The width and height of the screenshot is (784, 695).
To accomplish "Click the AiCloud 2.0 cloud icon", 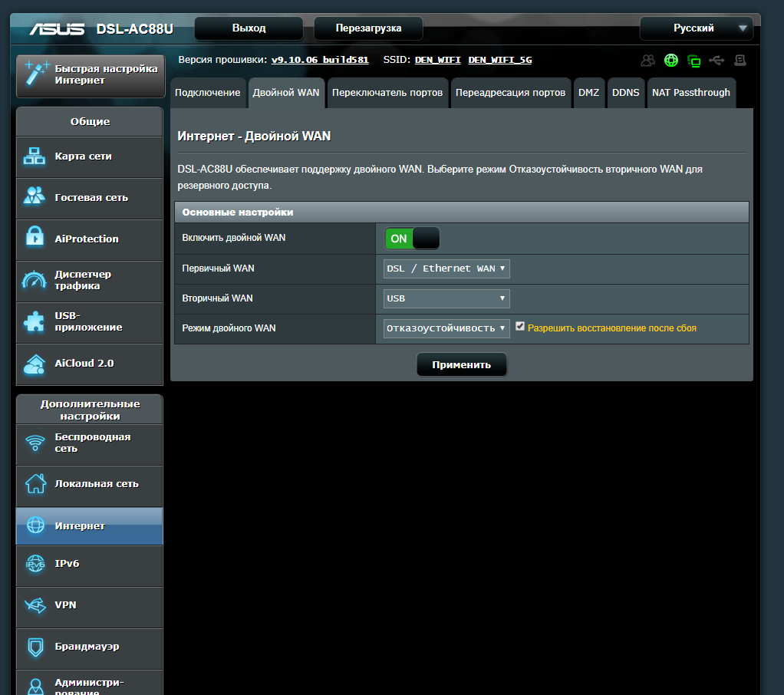I will pos(35,364).
